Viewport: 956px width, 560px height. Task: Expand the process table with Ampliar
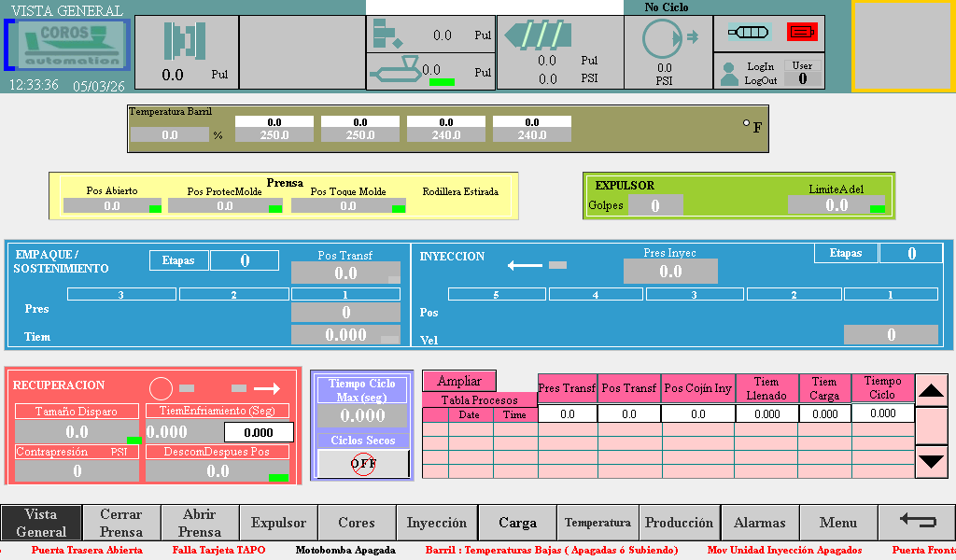click(x=459, y=381)
